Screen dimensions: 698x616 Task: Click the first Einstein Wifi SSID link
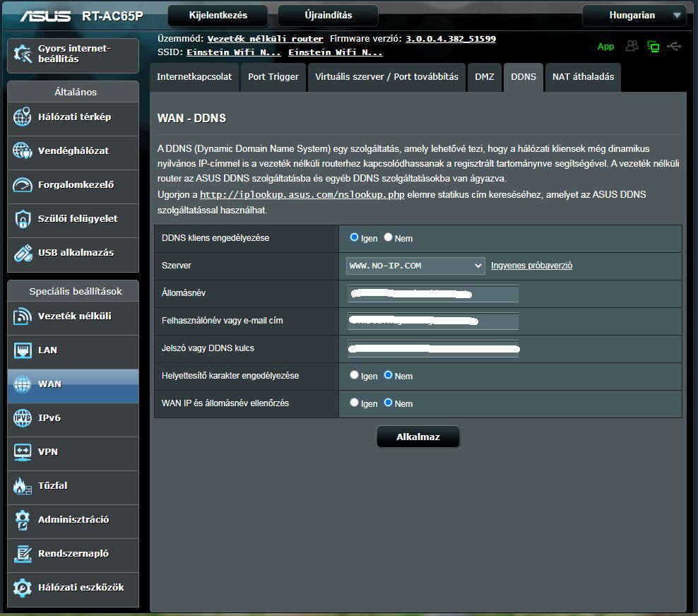tap(234, 52)
